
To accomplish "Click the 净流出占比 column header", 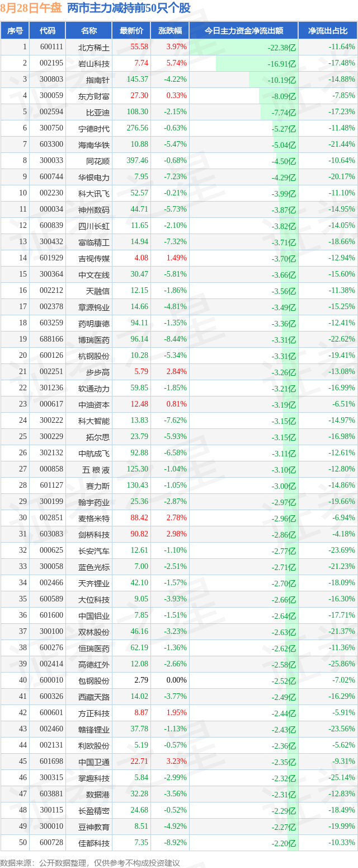I will 328,31.
